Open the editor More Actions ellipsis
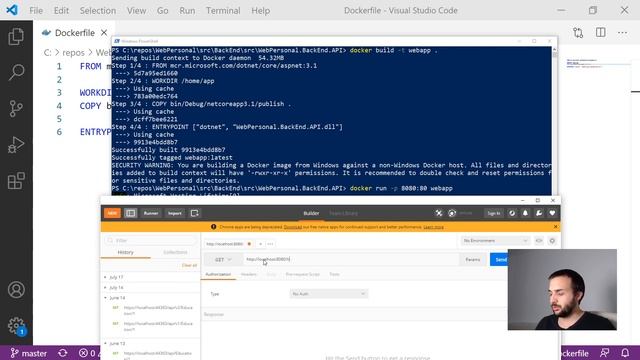 pos(622,33)
